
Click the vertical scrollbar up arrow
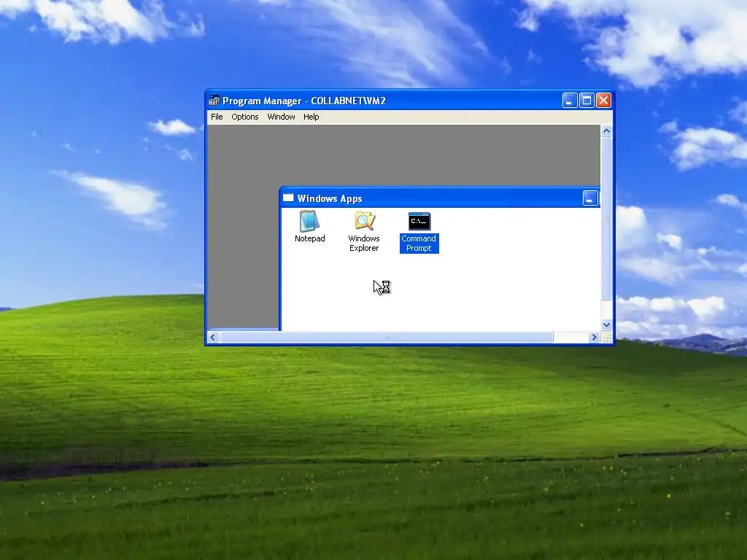tap(606, 131)
